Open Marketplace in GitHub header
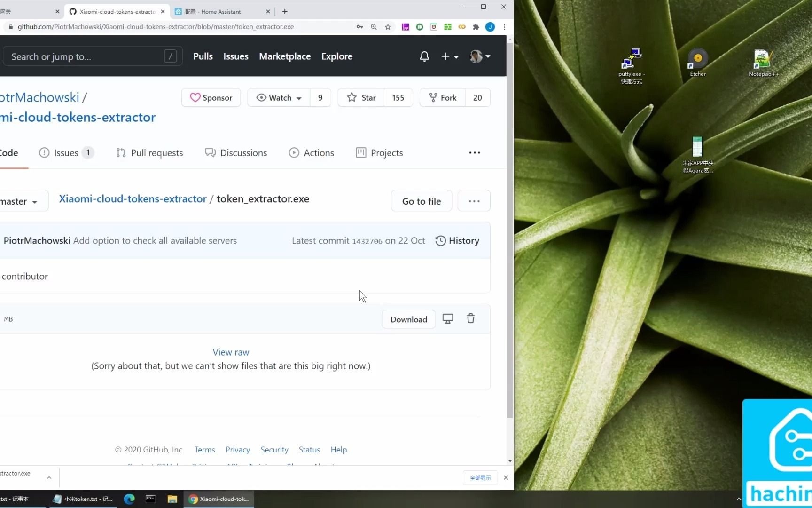 (x=285, y=56)
